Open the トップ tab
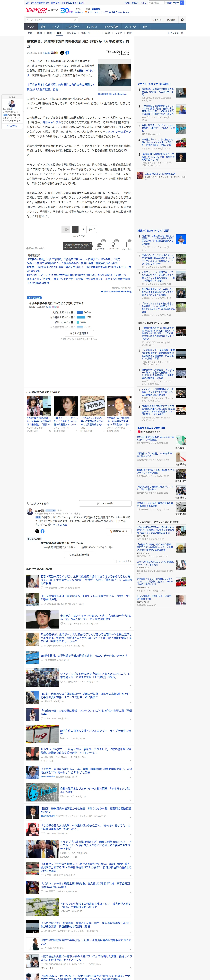This screenshot has height=980, width=210. 31,27
